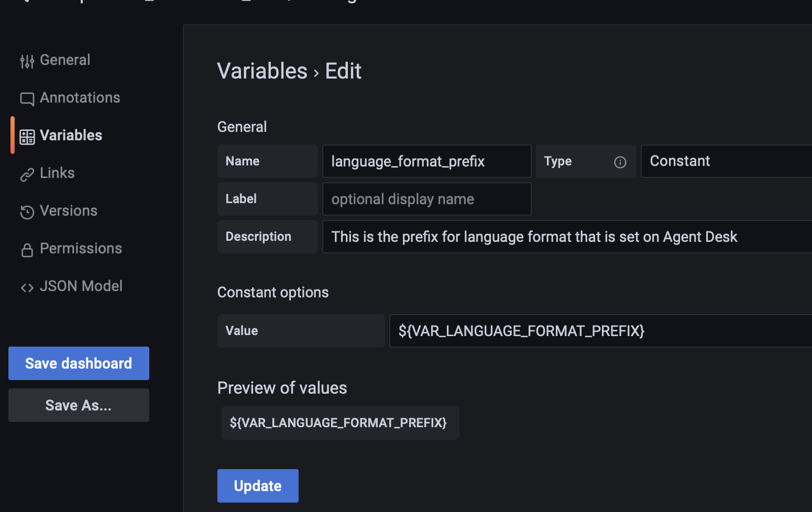Focus the Name field containing language_format_prefix

click(426, 161)
